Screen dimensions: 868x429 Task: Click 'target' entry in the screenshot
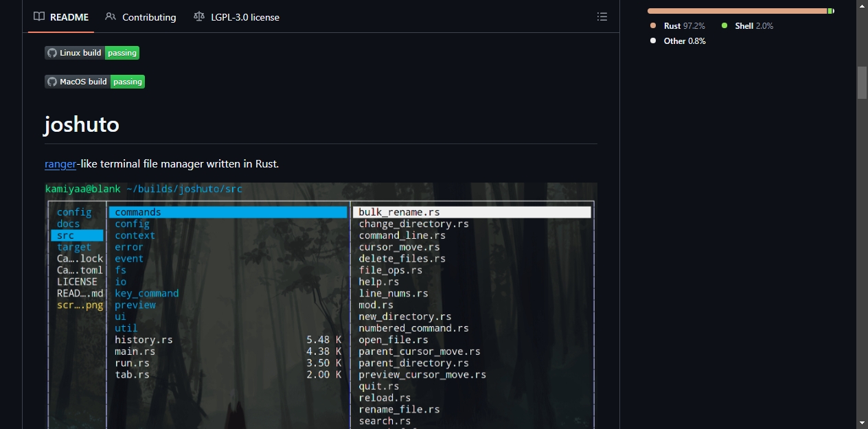coord(73,247)
